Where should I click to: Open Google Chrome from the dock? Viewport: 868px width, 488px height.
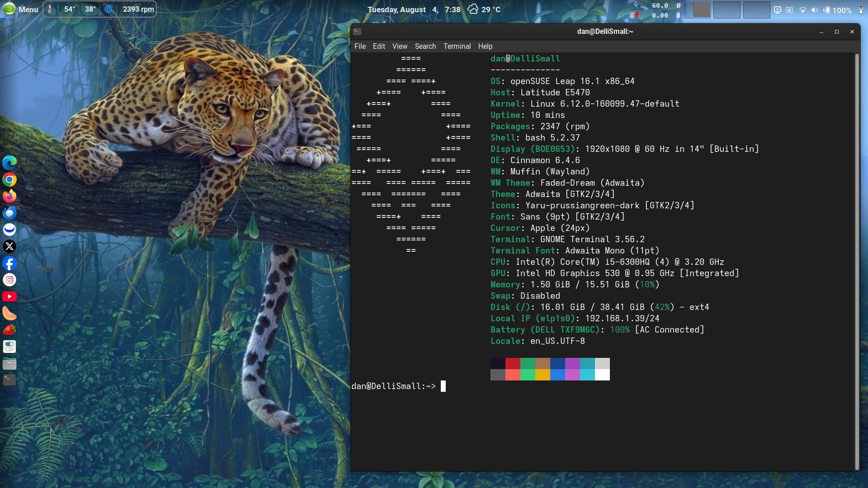9,179
